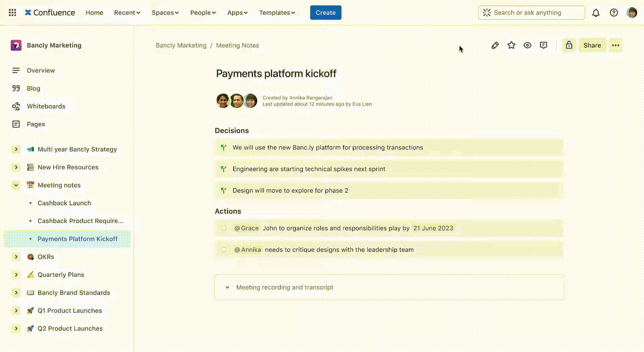This screenshot has width=644, height=352.
Task: Expand Q2 Product Launches tree
Action: (x=16, y=328)
